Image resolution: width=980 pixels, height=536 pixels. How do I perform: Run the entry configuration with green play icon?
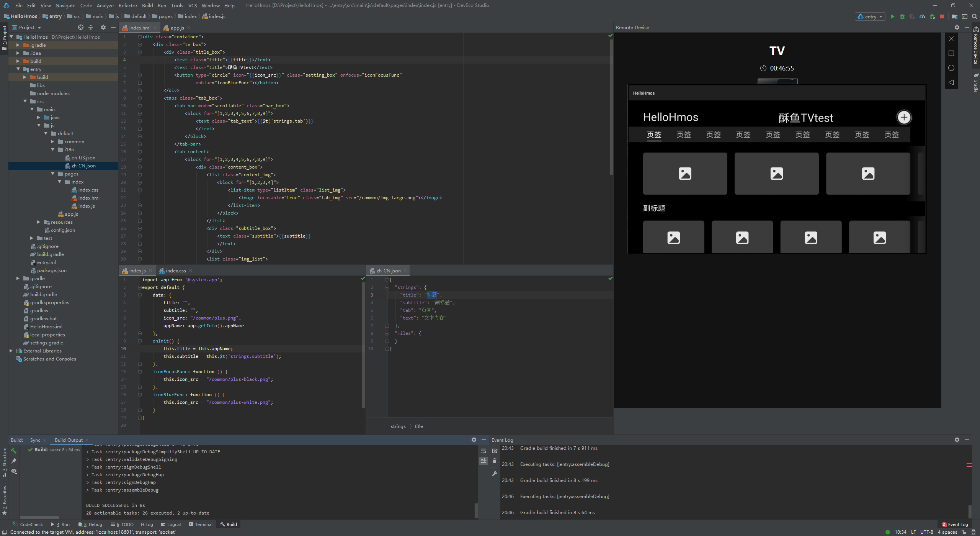point(892,16)
